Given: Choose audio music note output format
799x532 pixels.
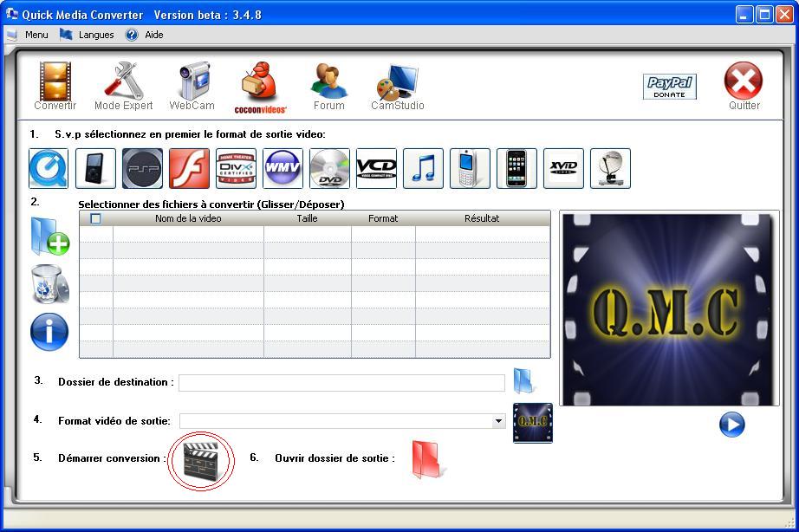Looking at the screenshot, I should 424,168.
